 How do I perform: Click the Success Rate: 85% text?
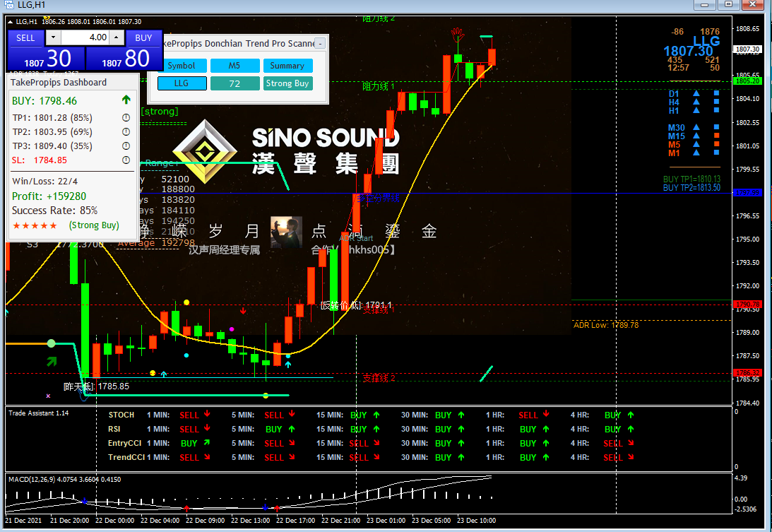pos(54,211)
